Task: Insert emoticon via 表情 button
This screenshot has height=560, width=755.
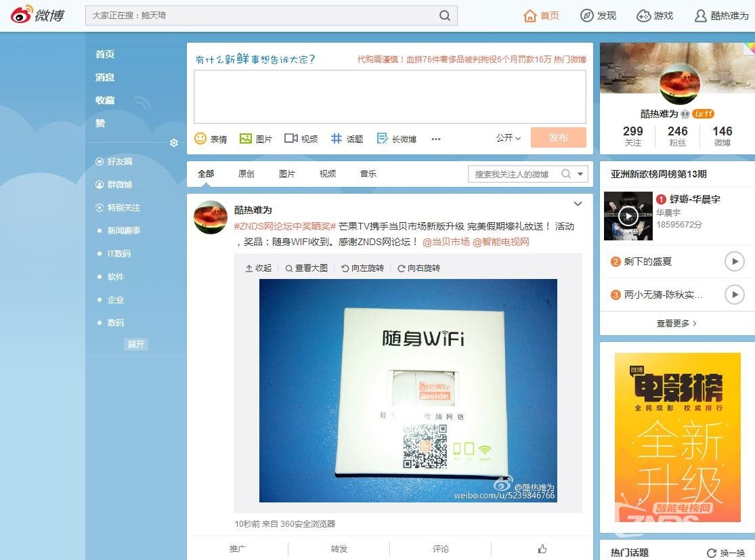Action: click(211, 139)
